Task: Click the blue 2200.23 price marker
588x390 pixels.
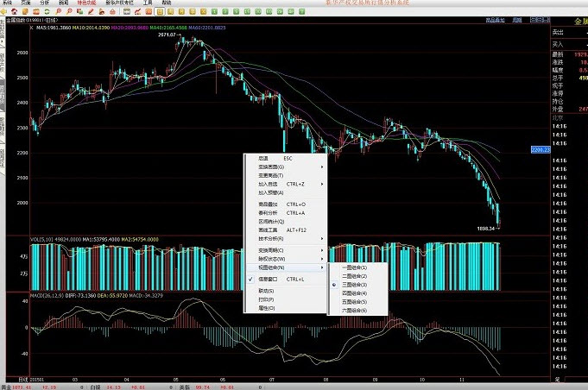Action: tap(541, 149)
